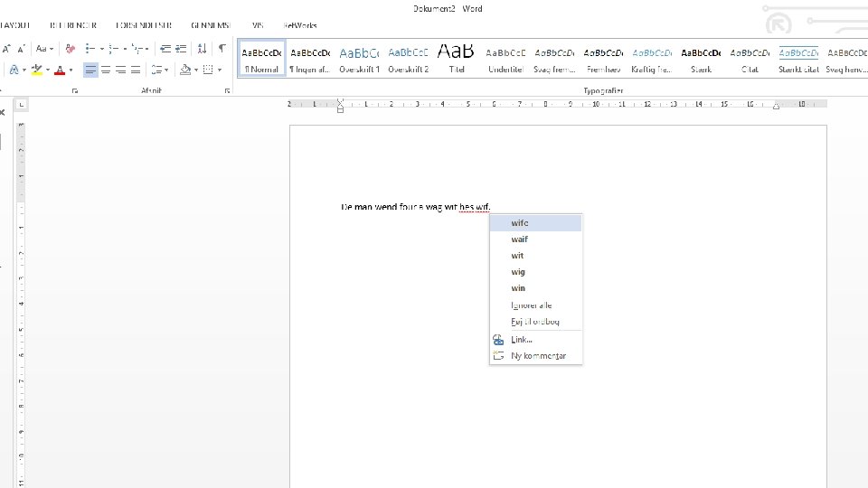This screenshot has height=488, width=868.
Task: Click the show paragraph marks (¶) icon
Action: coord(222,49)
